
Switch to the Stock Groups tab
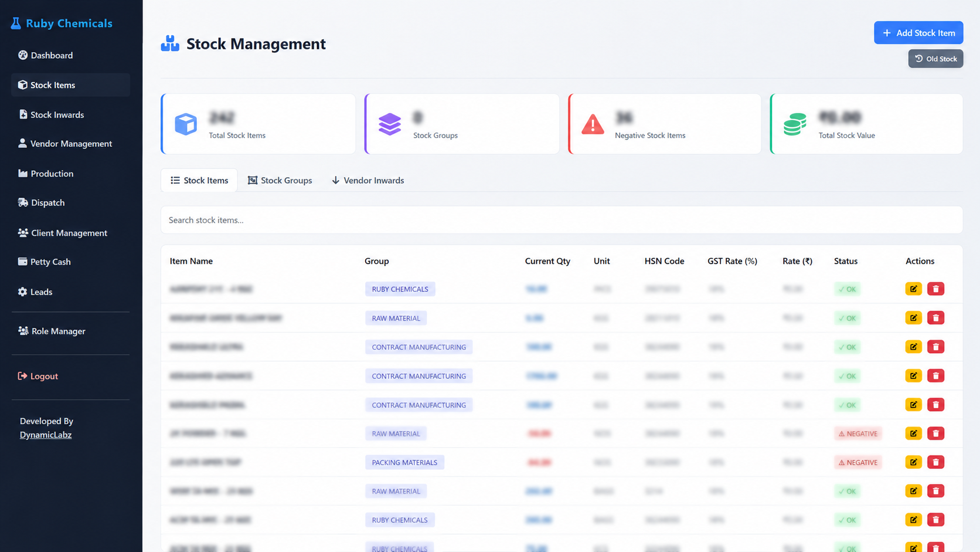tap(280, 180)
